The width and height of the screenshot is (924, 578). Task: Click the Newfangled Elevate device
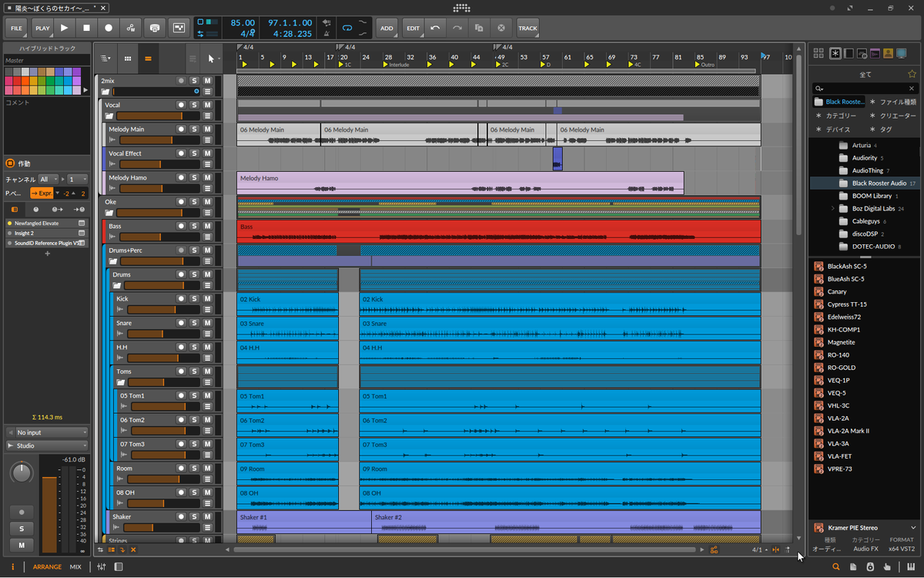pyautogui.click(x=46, y=223)
